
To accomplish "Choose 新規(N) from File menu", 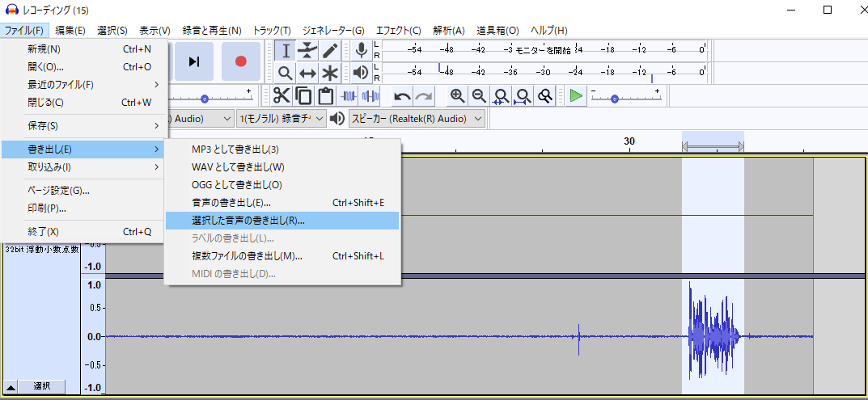I will coord(84,49).
